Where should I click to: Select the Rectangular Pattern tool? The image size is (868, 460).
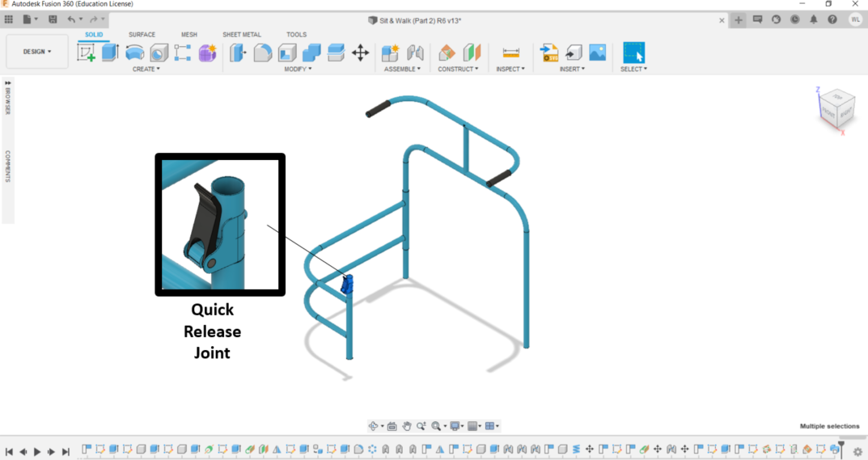(183, 53)
